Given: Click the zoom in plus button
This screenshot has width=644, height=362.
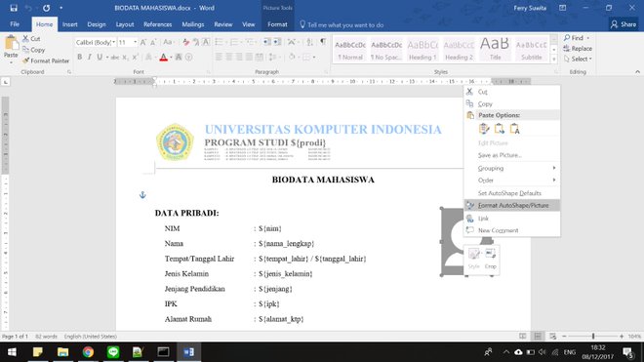Looking at the screenshot, I should coord(622,336).
